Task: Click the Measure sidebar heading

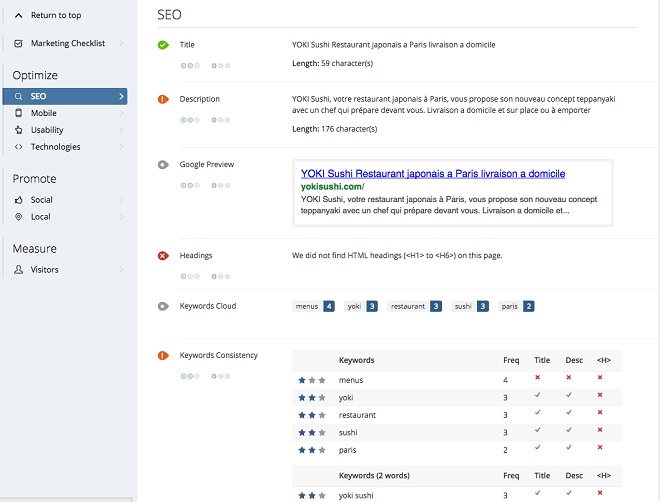Action: [35, 249]
